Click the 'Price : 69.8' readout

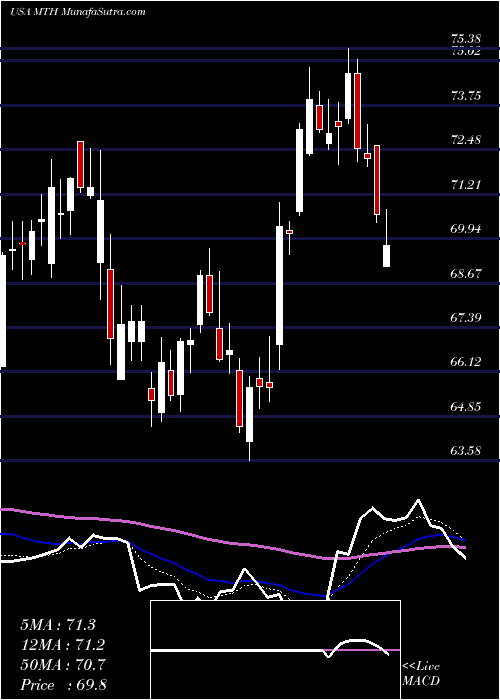click(63, 685)
